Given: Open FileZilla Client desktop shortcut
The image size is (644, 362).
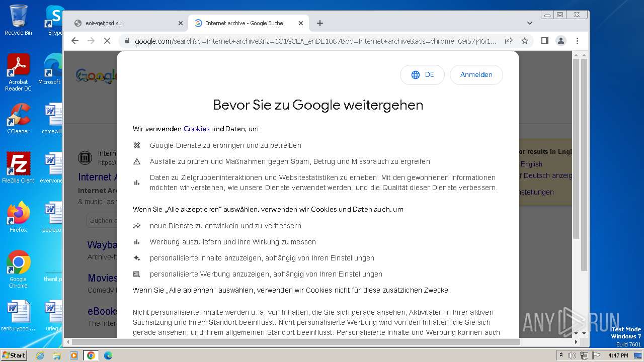Looking at the screenshot, I should click(x=18, y=167).
